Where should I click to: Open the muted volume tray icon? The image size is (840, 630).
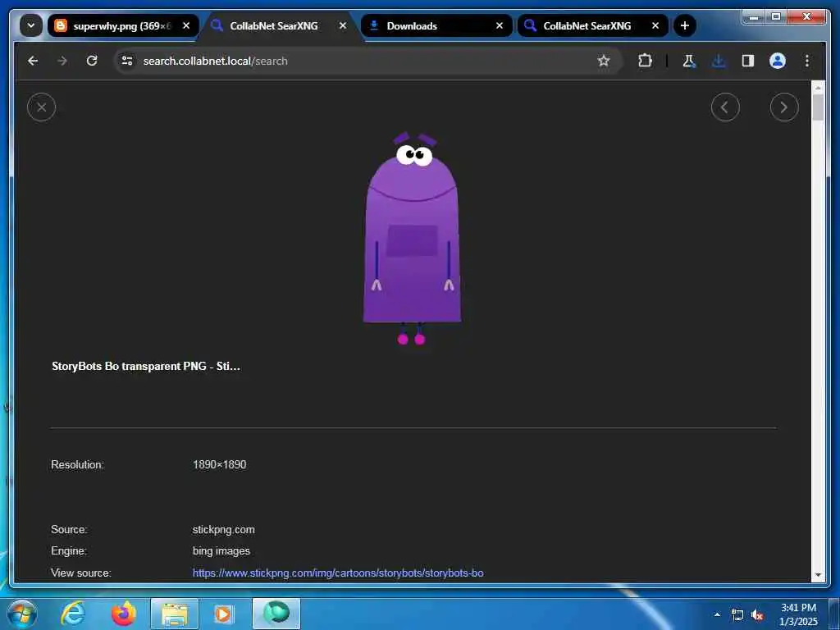point(757,615)
